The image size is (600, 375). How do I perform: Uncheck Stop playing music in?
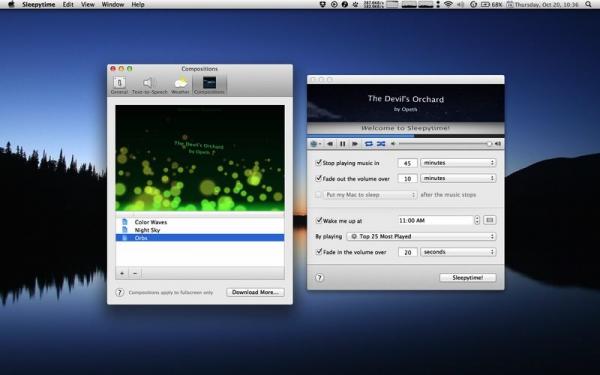point(318,163)
